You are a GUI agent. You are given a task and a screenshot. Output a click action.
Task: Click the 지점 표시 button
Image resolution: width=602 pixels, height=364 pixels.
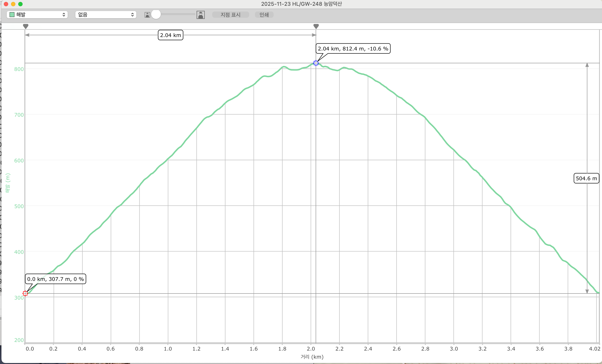click(230, 15)
